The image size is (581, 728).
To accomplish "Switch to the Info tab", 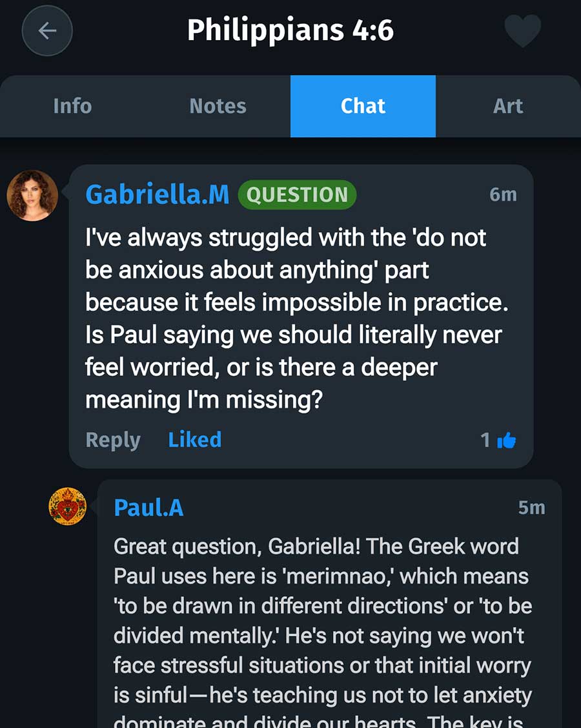I will click(x=72, y=106).
